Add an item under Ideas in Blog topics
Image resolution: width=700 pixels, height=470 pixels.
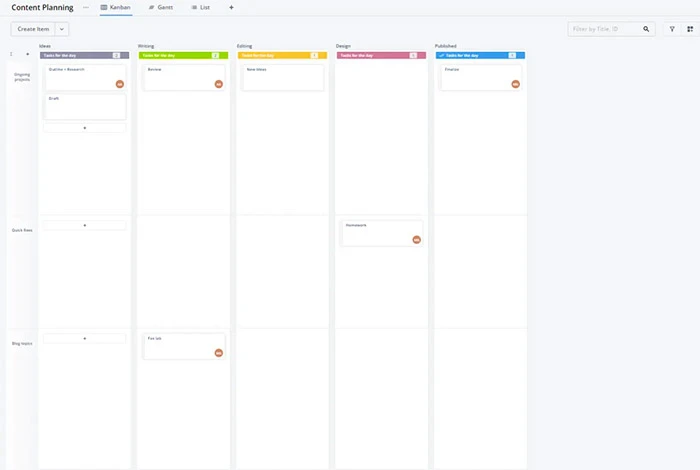[x=84, y=338]
